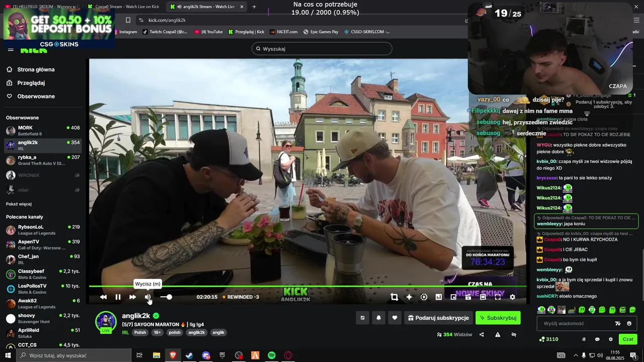The image size is (644, 362).
Task: Open Classybeef recommended channel
Action: click(x=43, y=274)
